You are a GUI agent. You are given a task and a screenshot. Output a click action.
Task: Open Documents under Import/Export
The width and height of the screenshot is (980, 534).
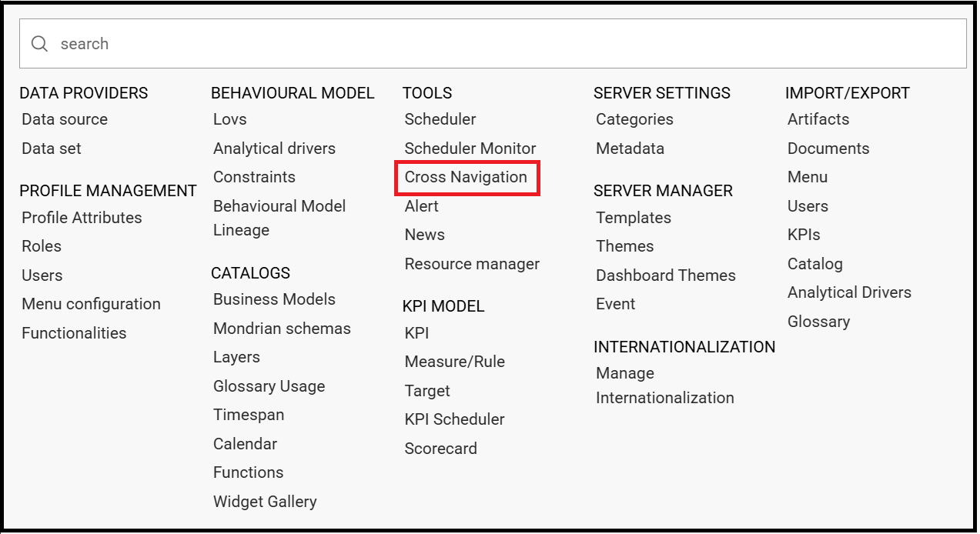[x=828, y=149]
